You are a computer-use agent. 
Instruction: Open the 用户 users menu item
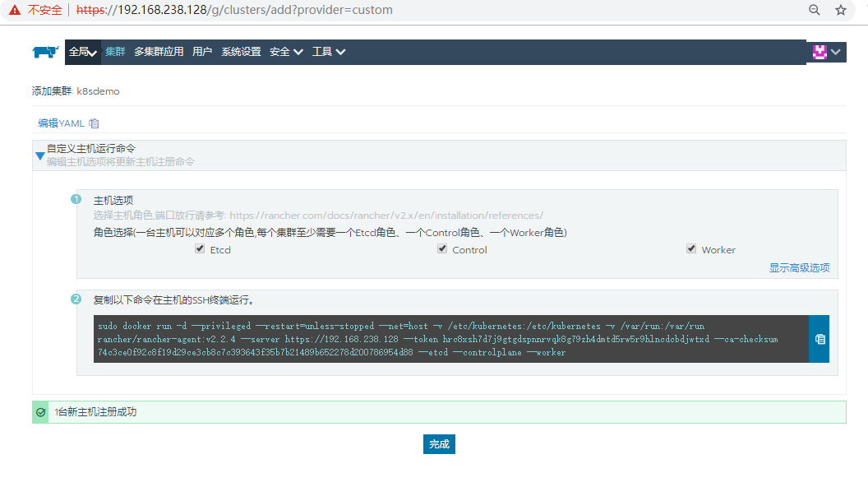(x=202, y=52)
